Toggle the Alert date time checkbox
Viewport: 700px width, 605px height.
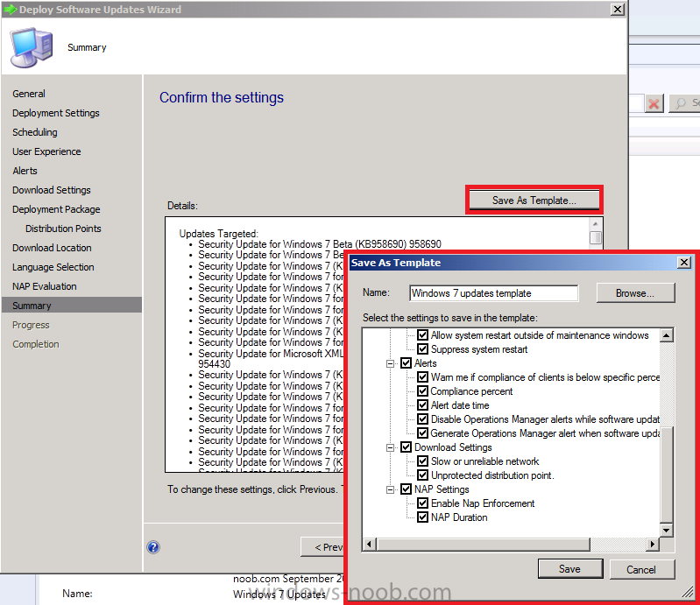(423, 405)
